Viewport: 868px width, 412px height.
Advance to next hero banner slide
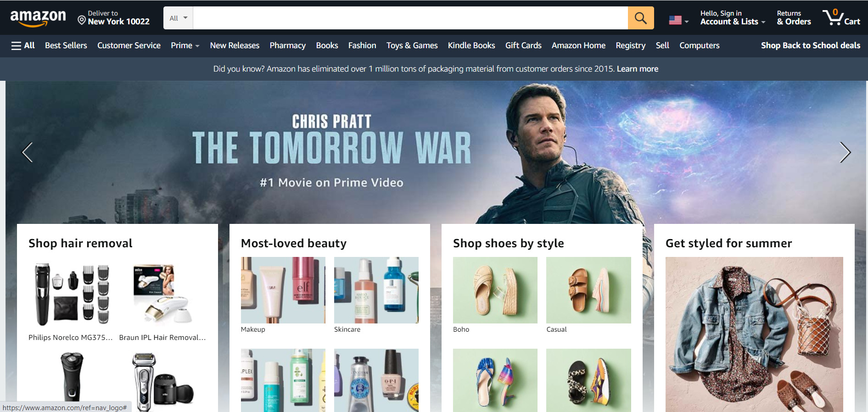(845, 152)
